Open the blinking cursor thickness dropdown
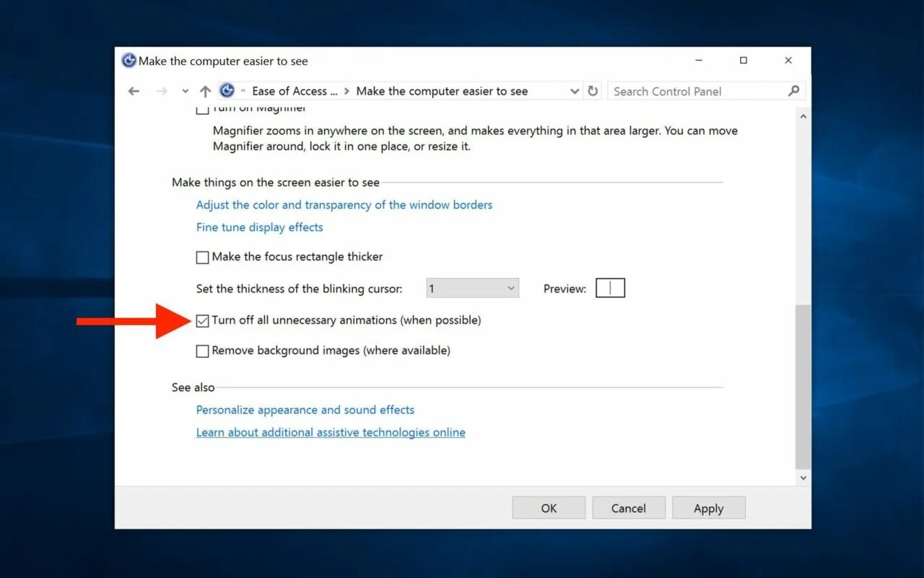 [x=473, y=288]
